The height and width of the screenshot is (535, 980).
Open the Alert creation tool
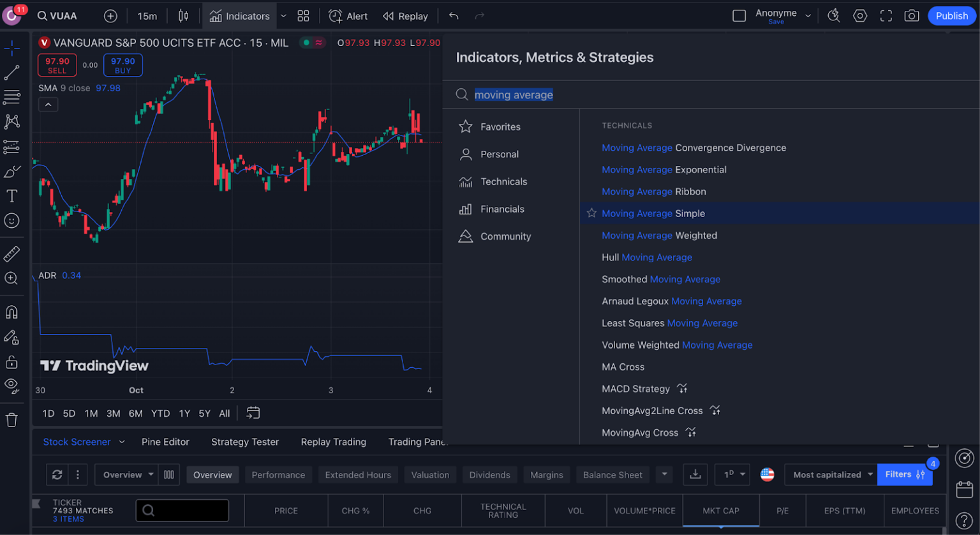[348, 16]
